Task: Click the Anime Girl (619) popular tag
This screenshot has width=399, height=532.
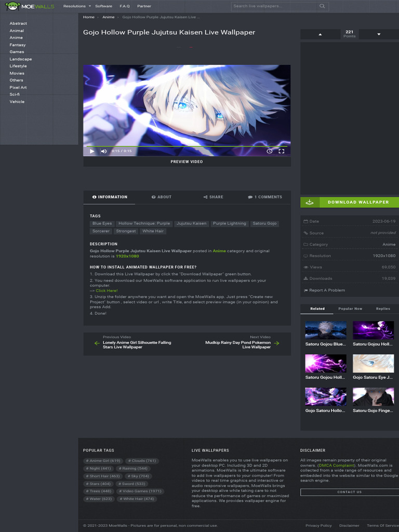Action: point(103,461)
